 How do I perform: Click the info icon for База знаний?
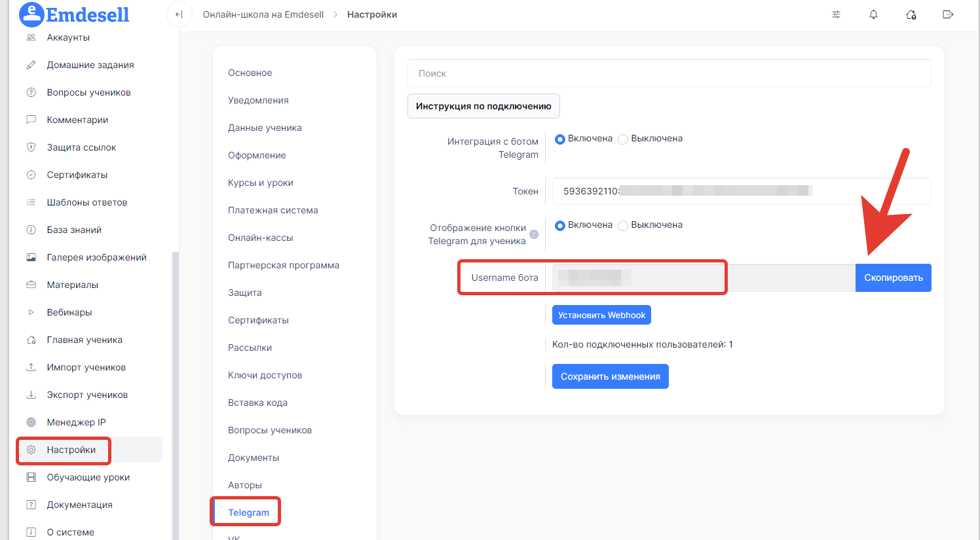pos(31,230)
